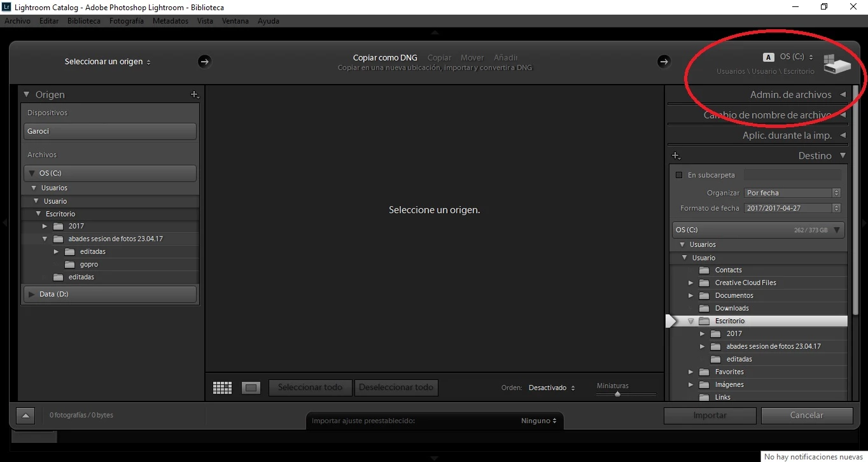868x462 pixels.
Task: Click the source arrow circle icon
Action: tap(204, 61)
